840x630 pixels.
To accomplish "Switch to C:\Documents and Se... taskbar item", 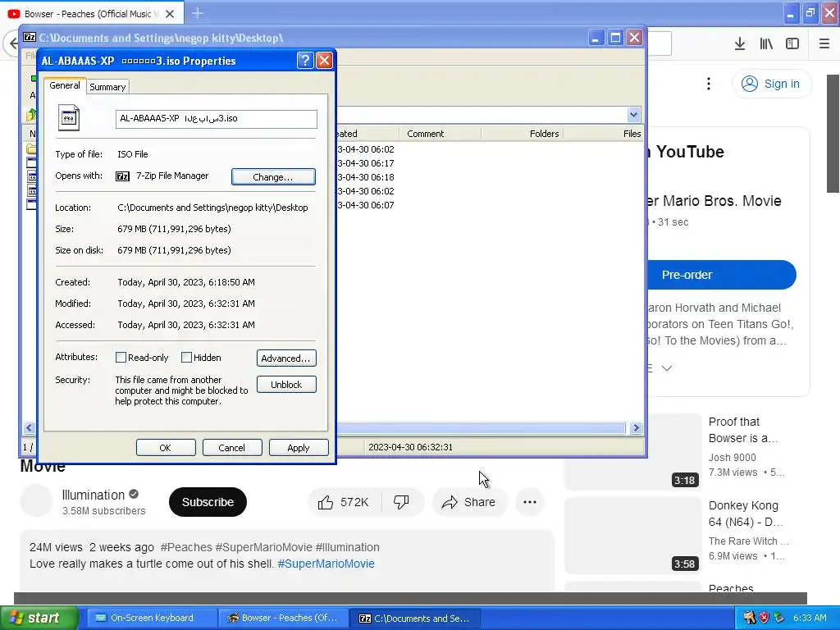I will [413, 618].
